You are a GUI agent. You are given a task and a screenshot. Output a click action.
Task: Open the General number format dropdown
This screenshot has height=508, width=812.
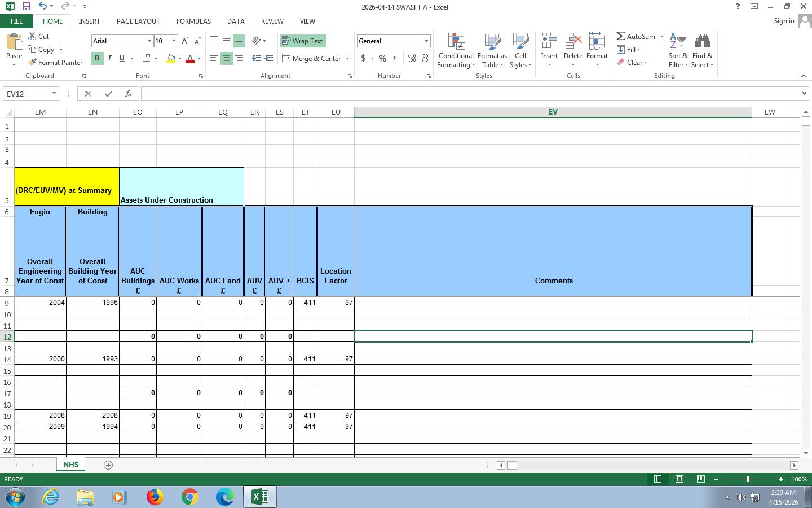click(426, 41)
